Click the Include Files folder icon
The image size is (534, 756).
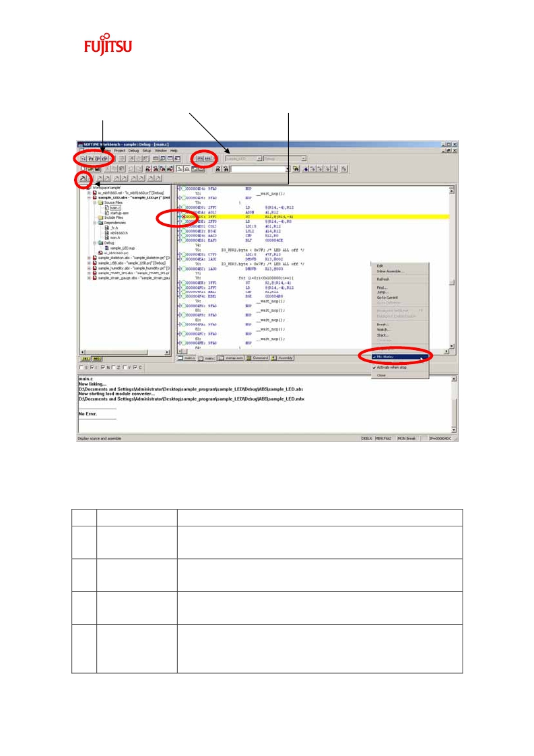101,217
